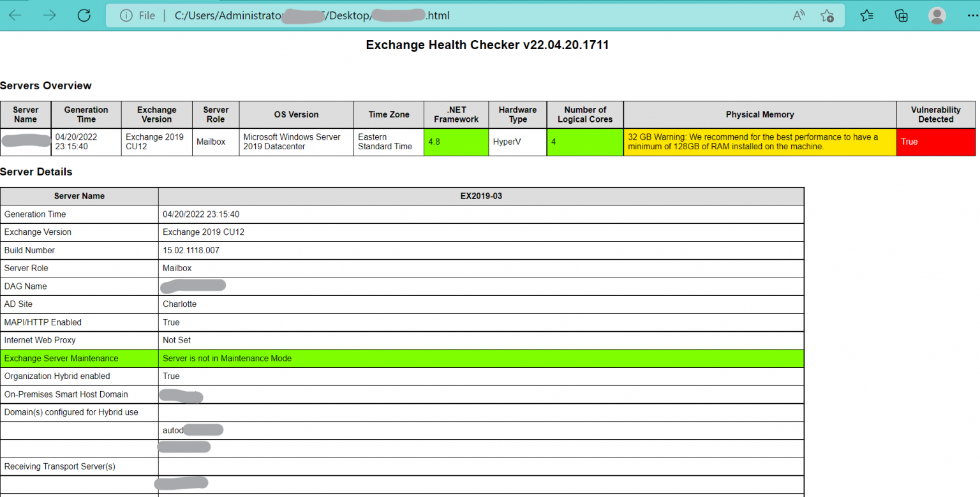Viewport: 980px width, 497px height.
Task: Navigate back using the back arrow
Action: click(14, 15)
